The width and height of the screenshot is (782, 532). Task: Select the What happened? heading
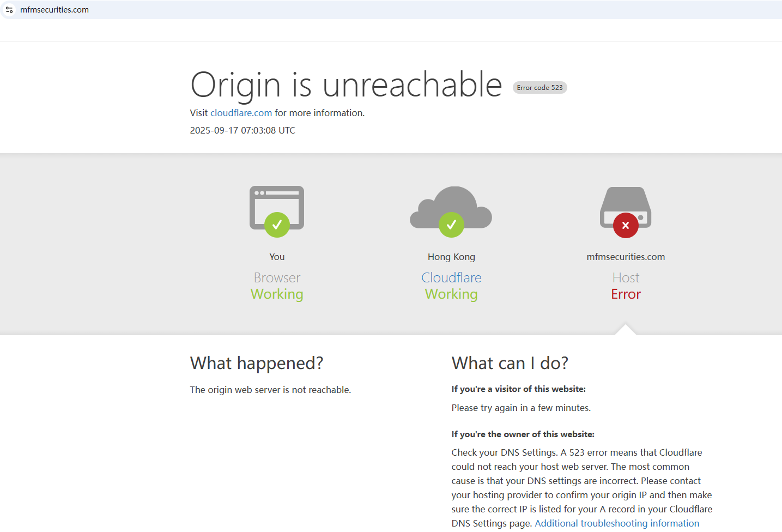point(257,363)
